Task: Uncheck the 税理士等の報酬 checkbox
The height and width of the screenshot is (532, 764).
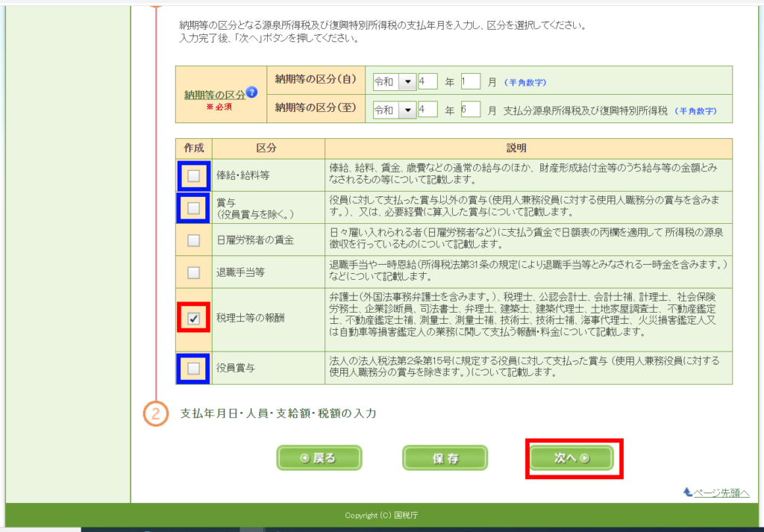Action: pyautogui.click(x=193, y=319)
